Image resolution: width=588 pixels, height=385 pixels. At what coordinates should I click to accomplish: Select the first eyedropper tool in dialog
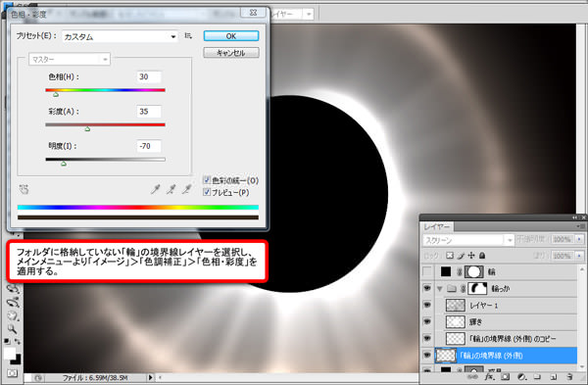[155, 189]
